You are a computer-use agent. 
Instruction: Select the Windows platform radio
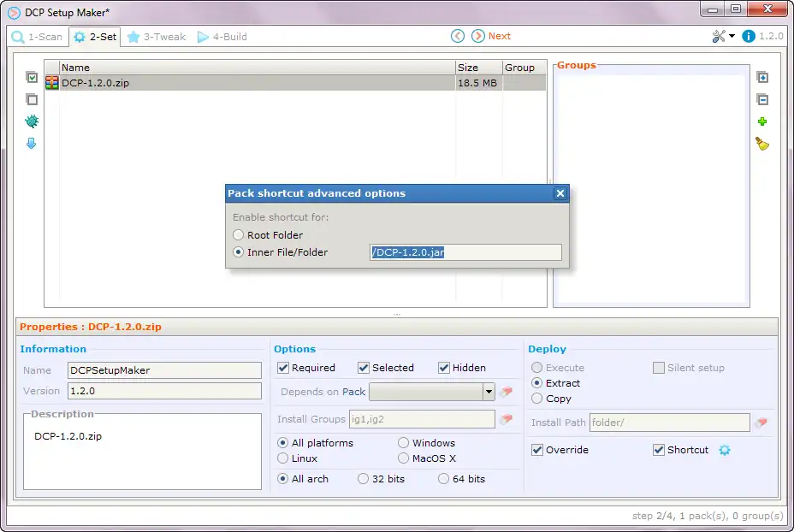point(404,443)
